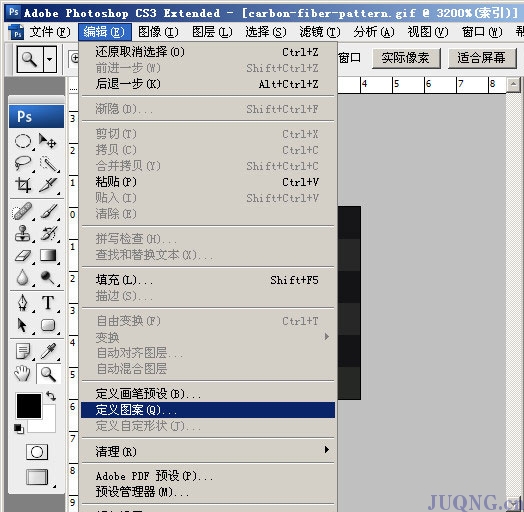Select the History Brush tool
This screenshot has height=512, width=524.
tap(49, 233)
